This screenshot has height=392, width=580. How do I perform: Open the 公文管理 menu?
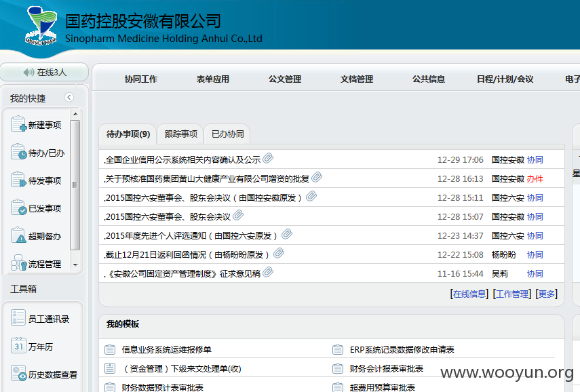click(285, 79)
